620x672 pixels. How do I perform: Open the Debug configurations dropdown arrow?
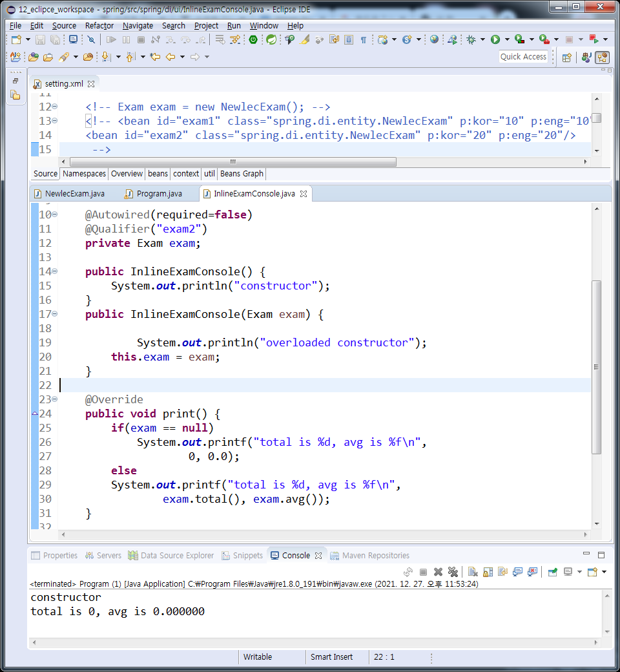(482, 40)
